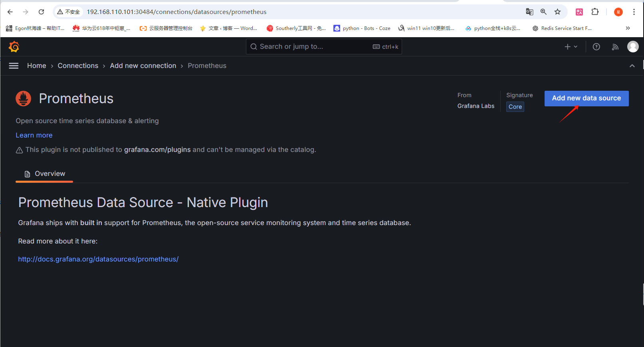Open the browser extensions puzzle icon

[x=595, y=12]
